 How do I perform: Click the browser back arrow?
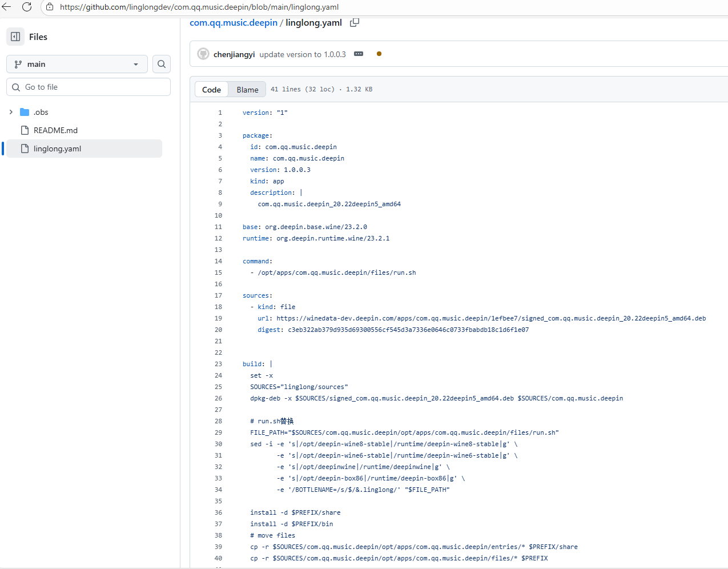tap(7, 7)
